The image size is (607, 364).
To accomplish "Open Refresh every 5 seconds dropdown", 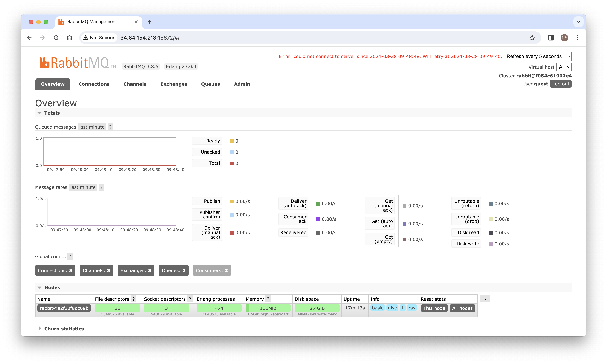I will tap(537, 56).
